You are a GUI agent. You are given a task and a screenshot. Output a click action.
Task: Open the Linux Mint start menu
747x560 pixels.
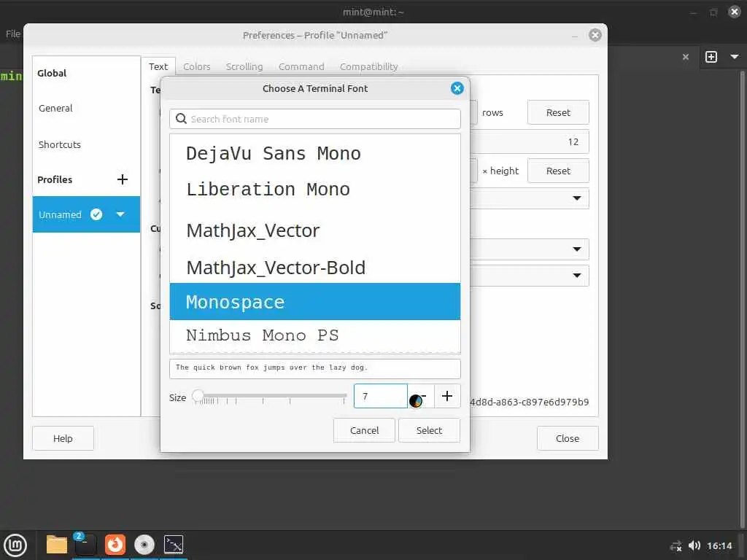click(15, 545)
